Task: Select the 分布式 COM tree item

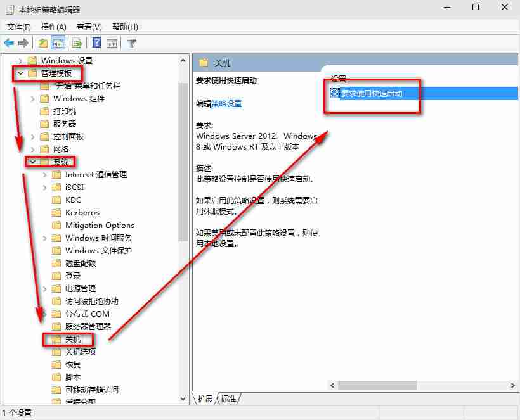Action: pyautogui.click(x=88, y=314)
